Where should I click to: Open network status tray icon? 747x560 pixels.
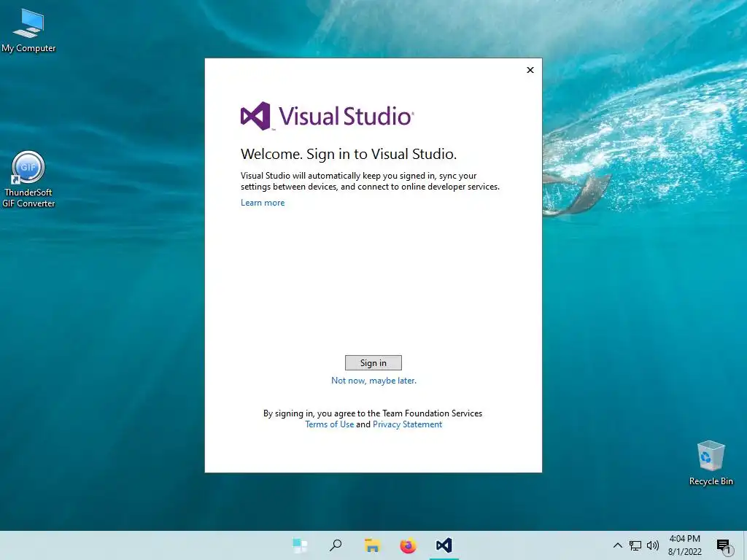coord(635,545)
